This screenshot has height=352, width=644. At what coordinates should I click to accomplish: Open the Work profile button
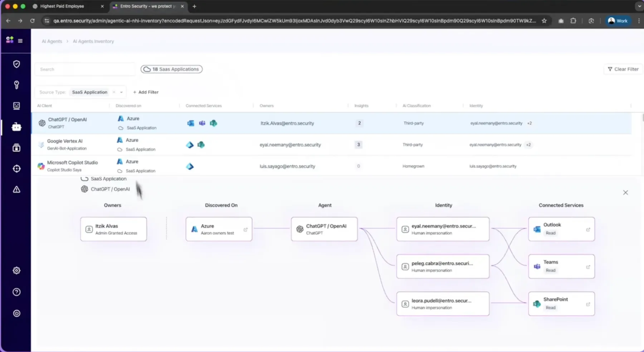618,21
